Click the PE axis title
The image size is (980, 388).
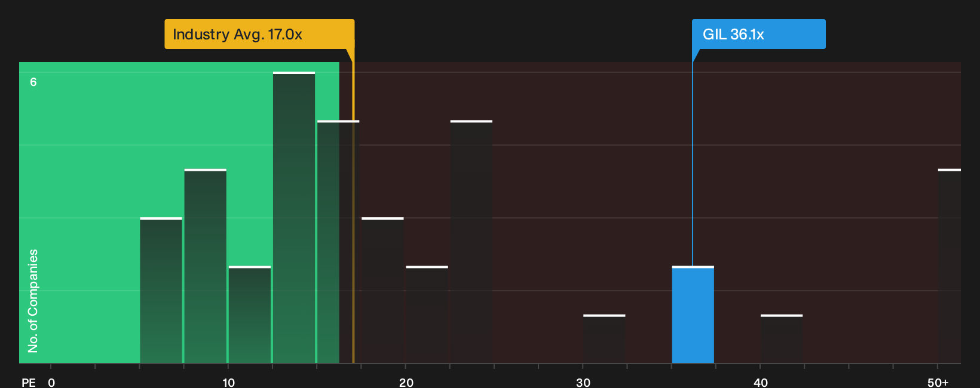28,383
